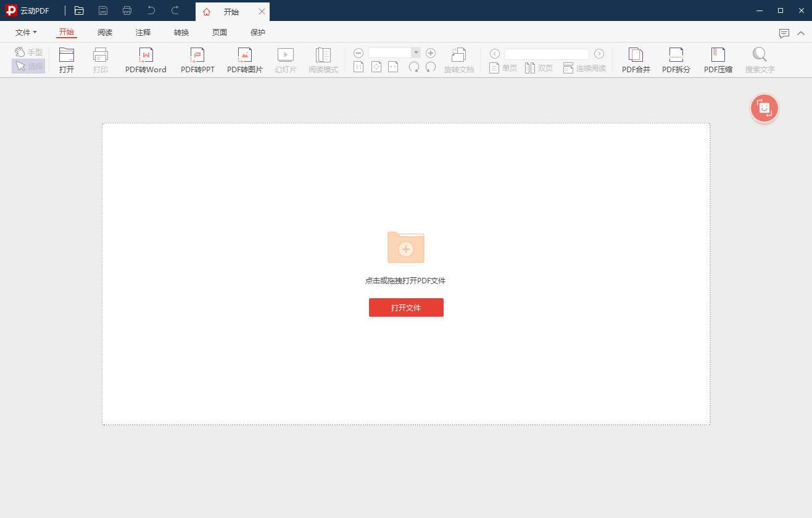The image size is (812, 518).
Task: Enable 连续阅读 continuous reading
Action: [x=584, y=68]
